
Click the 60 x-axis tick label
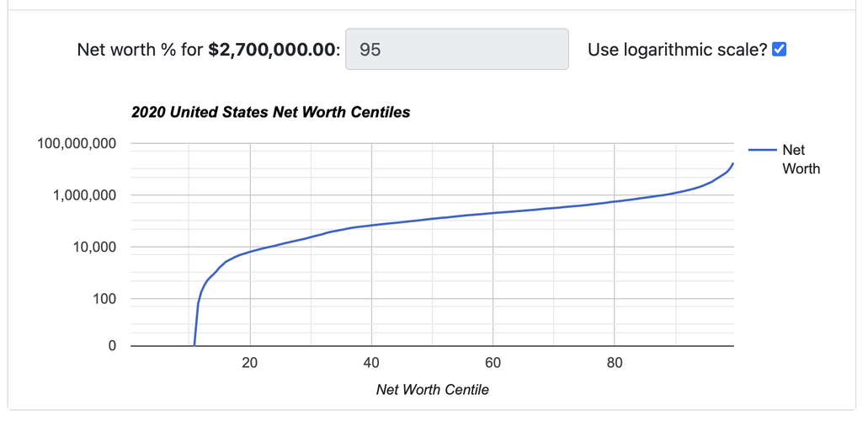pyautogui.click(x=493, y=363)
